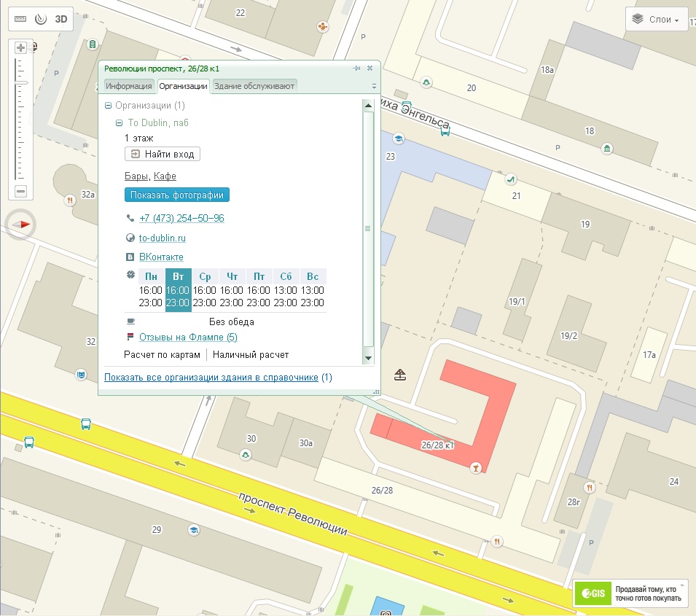Click the education marker near building 29

(x=194, y=530)
